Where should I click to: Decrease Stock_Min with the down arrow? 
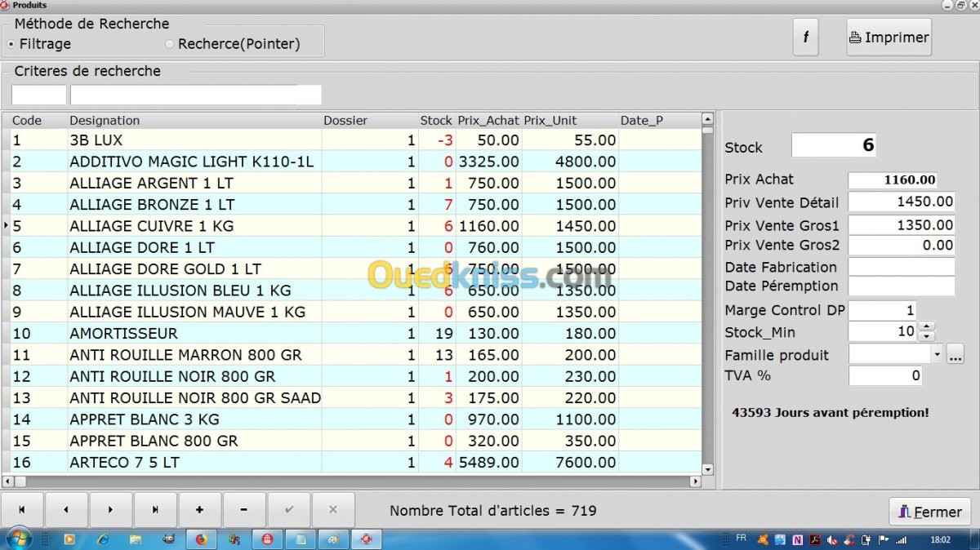[926, 336]
